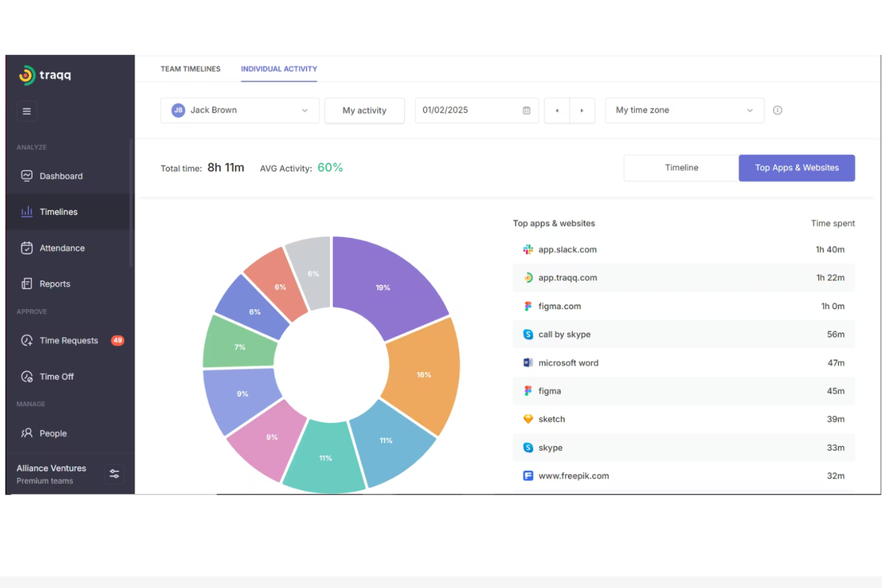882x588 pixels.
Task: Click My activity button
Action: coord(365,110)
